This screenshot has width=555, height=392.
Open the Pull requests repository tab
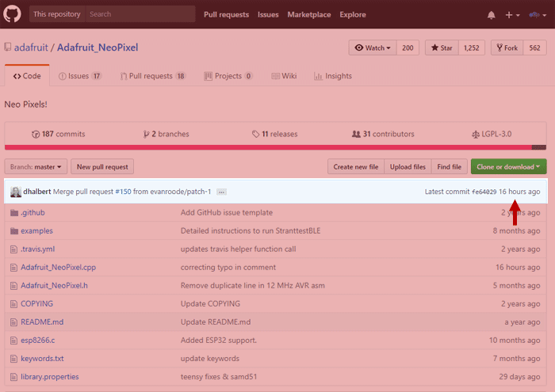(152, 76)
